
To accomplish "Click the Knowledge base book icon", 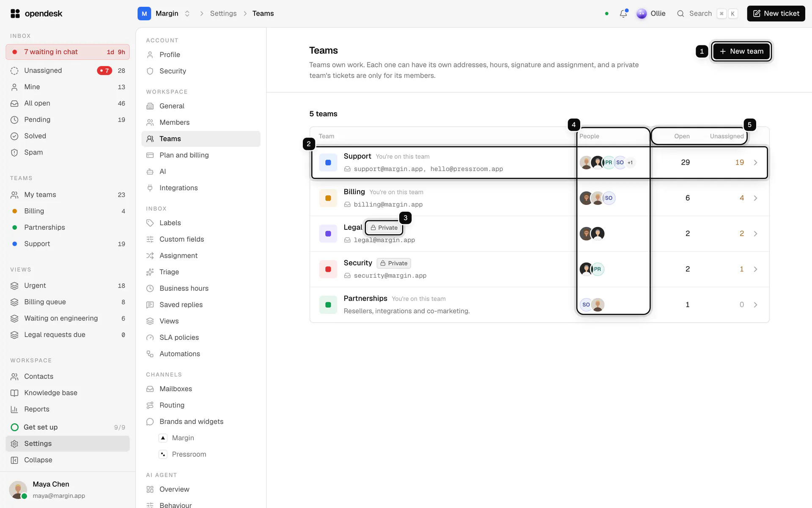I will coord(14,393).
